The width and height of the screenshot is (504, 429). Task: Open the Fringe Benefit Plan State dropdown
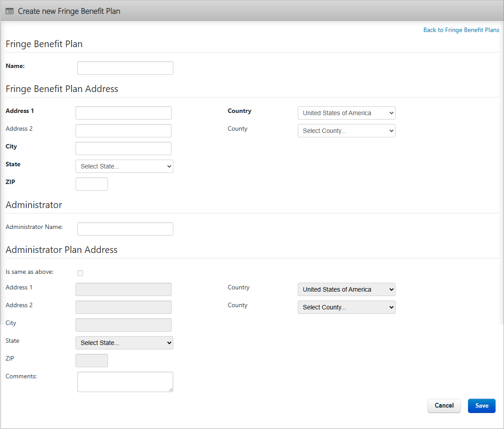124,166
